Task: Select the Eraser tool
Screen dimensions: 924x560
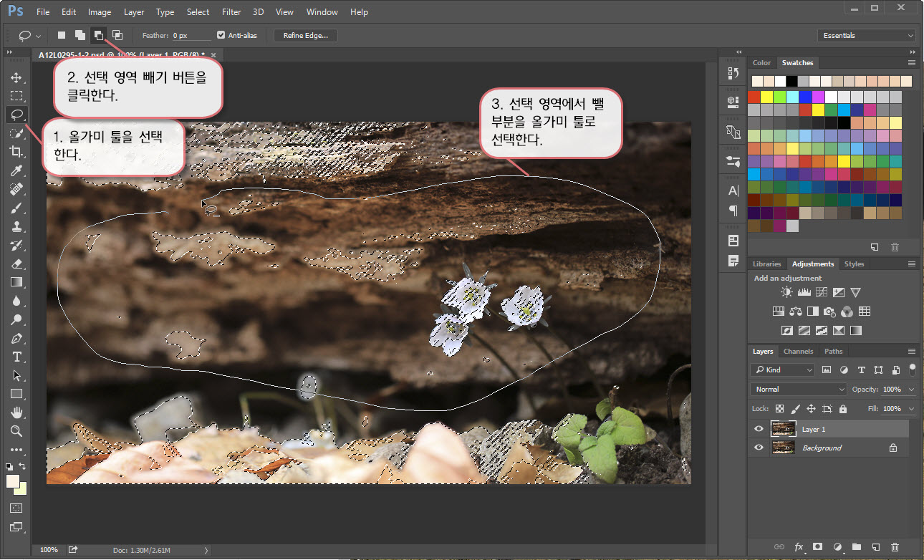Action: point(16,264)
